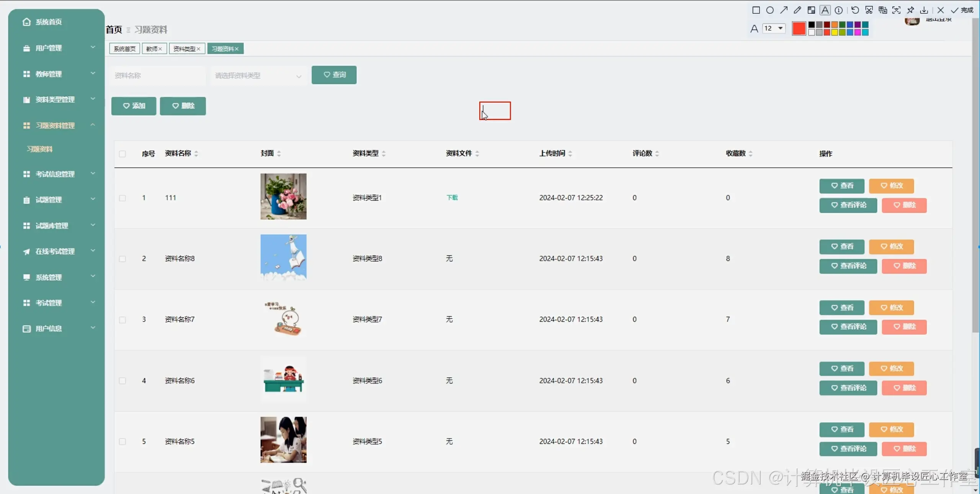Viewport: 980px width, 494px height.
Task: Select the rectangle annotation tool
Action: (x=756, y=10)
